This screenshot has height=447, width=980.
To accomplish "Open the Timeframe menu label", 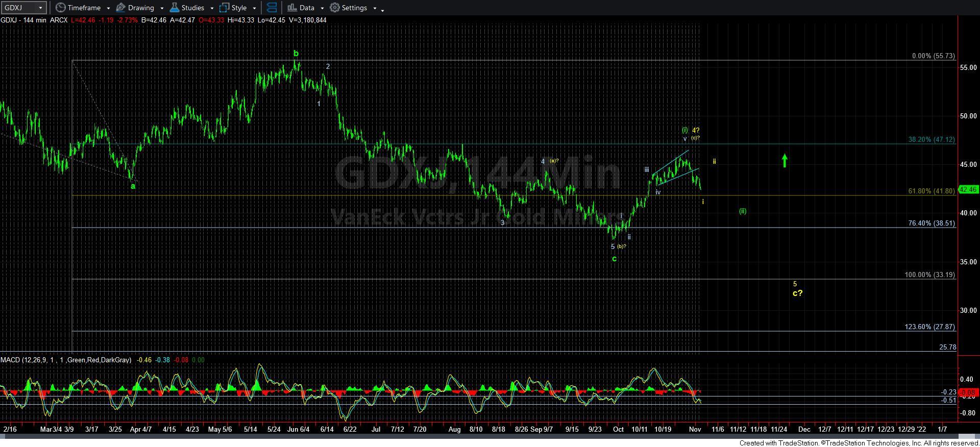I will click(84, 8).
